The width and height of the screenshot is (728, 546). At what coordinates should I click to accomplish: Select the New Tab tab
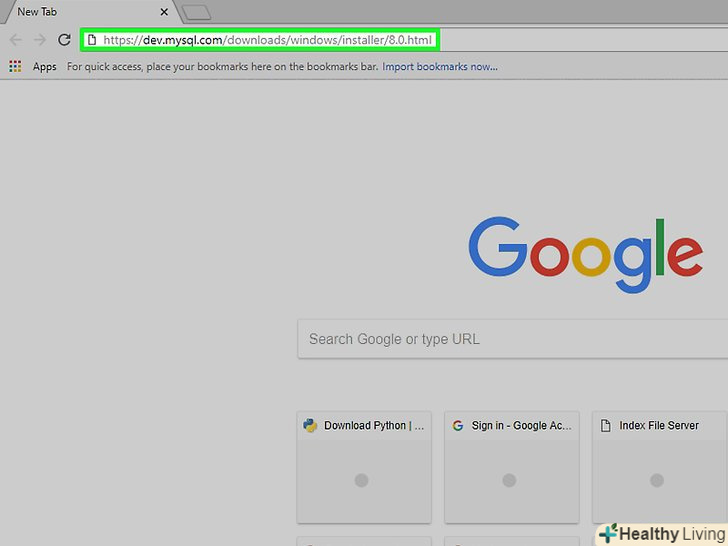tap(91, 12)
